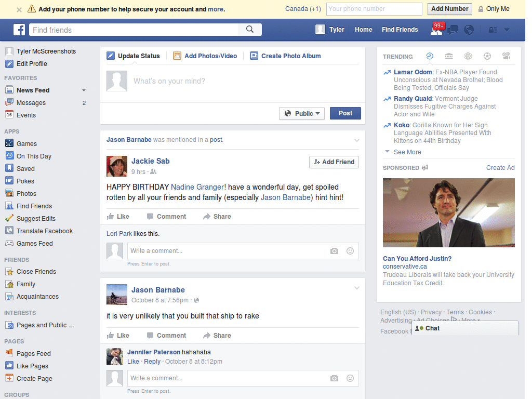Open the Facebook home logo
Screen dimensions: 532x399
[x=19, y=30]
